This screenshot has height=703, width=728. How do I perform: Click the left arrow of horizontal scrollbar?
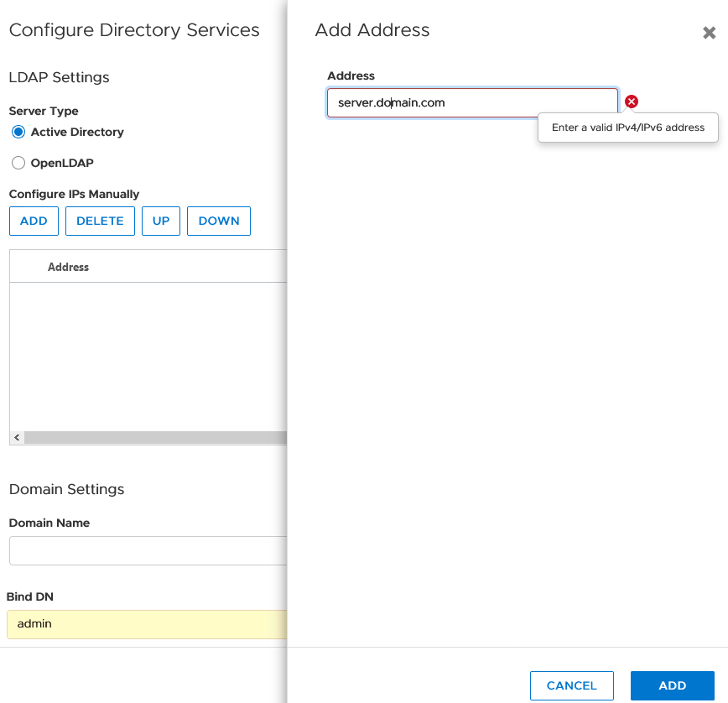coord(16,438)
